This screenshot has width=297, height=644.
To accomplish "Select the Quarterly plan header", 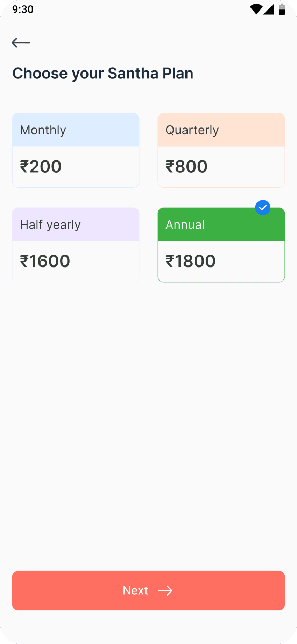I will pyautogui.click(x=221, y=130).
